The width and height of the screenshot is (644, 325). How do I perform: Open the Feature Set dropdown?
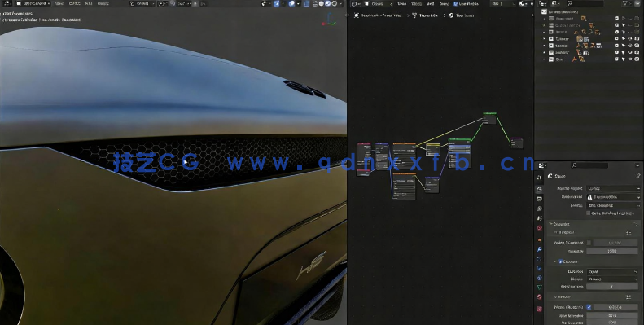pos(613,197)
